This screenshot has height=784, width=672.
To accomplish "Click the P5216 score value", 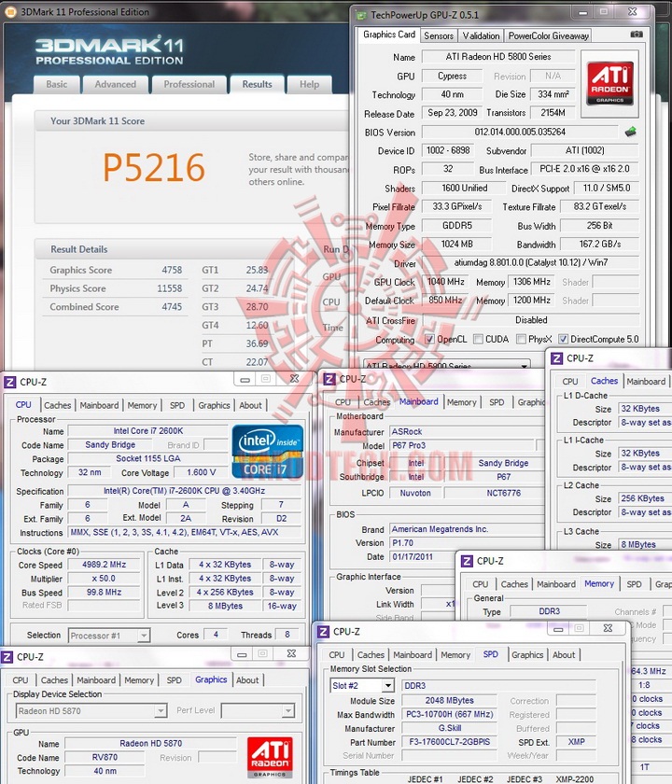I will tap(154, 167).
